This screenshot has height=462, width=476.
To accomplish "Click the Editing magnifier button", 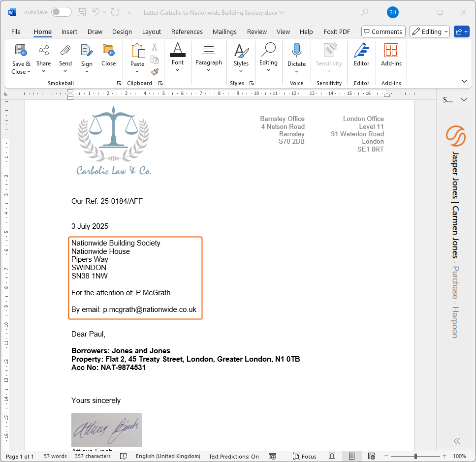I will click(268, 58).
